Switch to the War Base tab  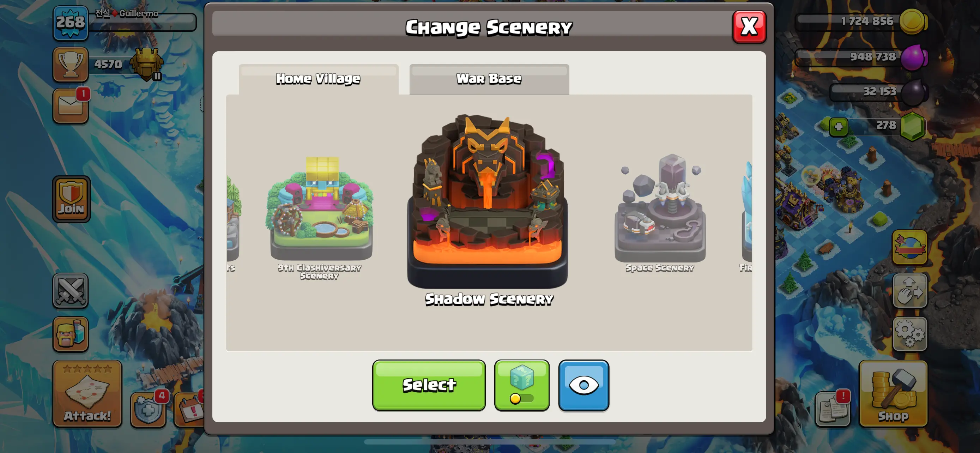pos(489,79)
